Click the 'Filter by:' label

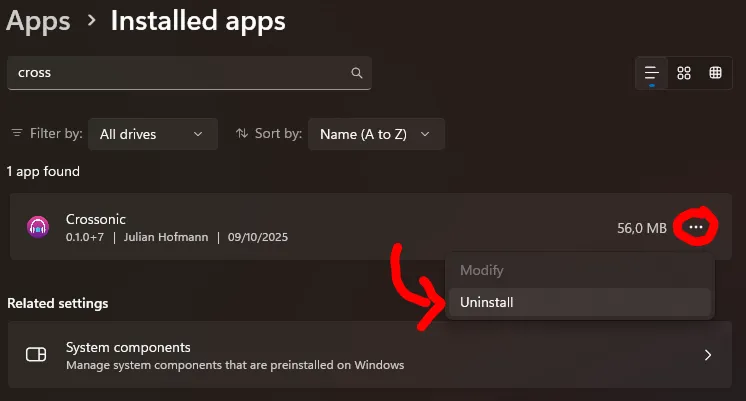click(56, 134)
